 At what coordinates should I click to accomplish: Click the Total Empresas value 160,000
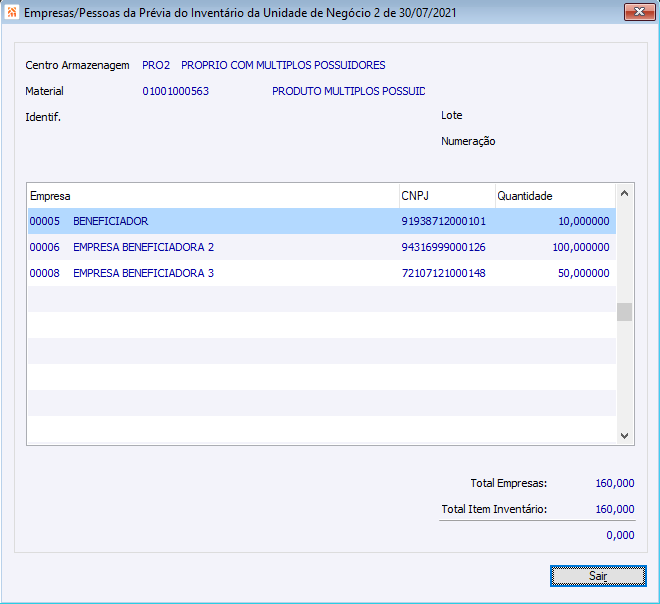click(615, 483)
